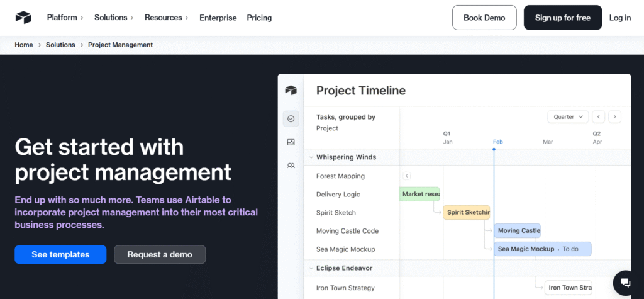Select the Sea Magic Mockup timeline bar
Screen dimensions: 644x299
[542, 249]
